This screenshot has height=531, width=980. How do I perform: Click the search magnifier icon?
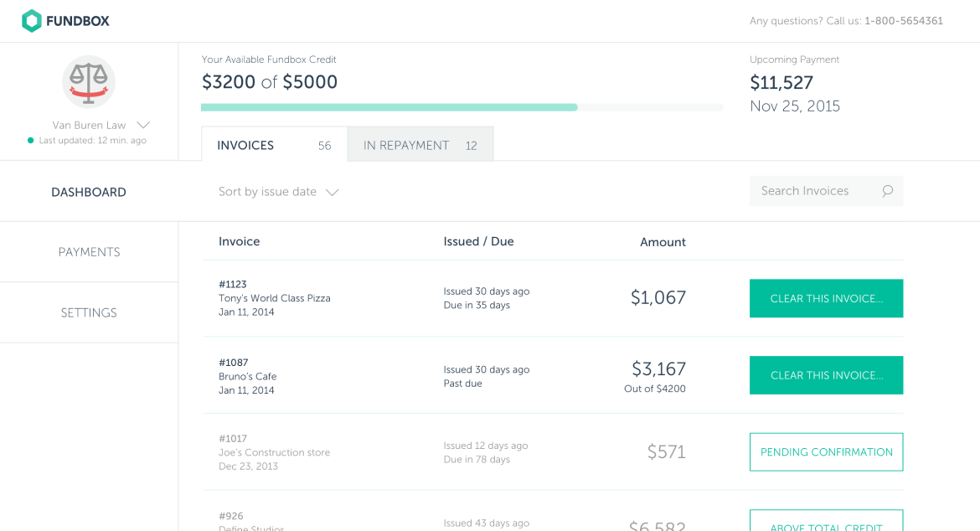[x=888, y=191]
